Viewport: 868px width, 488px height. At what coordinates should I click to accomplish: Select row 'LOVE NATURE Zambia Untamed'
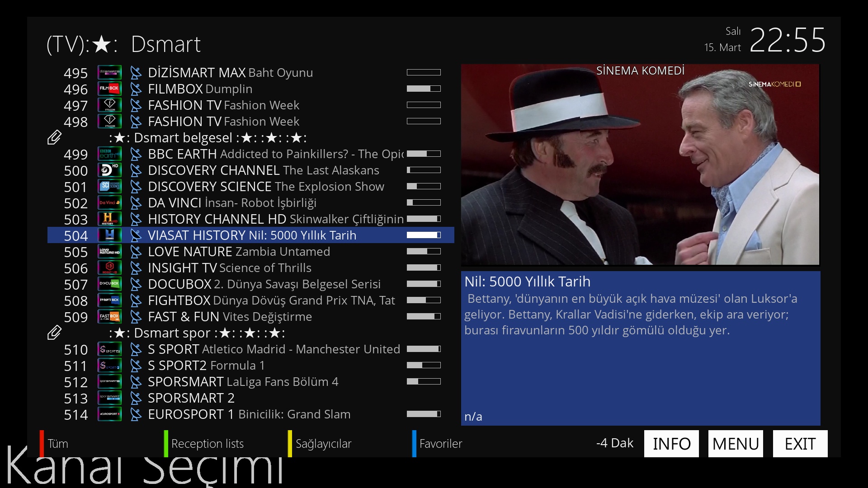[251, 251]
